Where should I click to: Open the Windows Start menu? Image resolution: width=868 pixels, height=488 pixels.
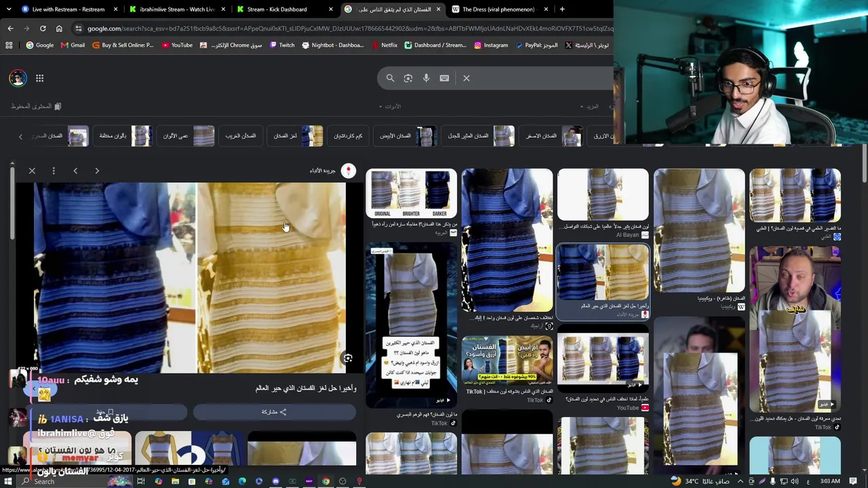click(9, 481)
